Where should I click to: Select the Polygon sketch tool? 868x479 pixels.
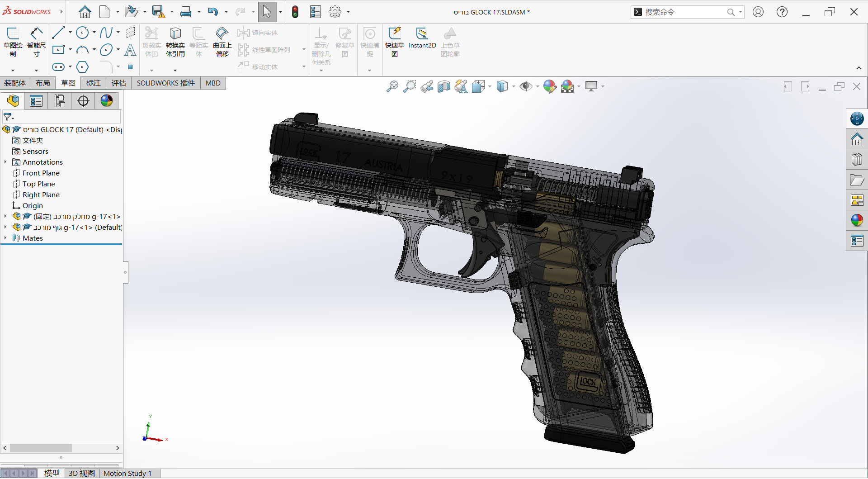pyautogui.click(x=82, y=67)
